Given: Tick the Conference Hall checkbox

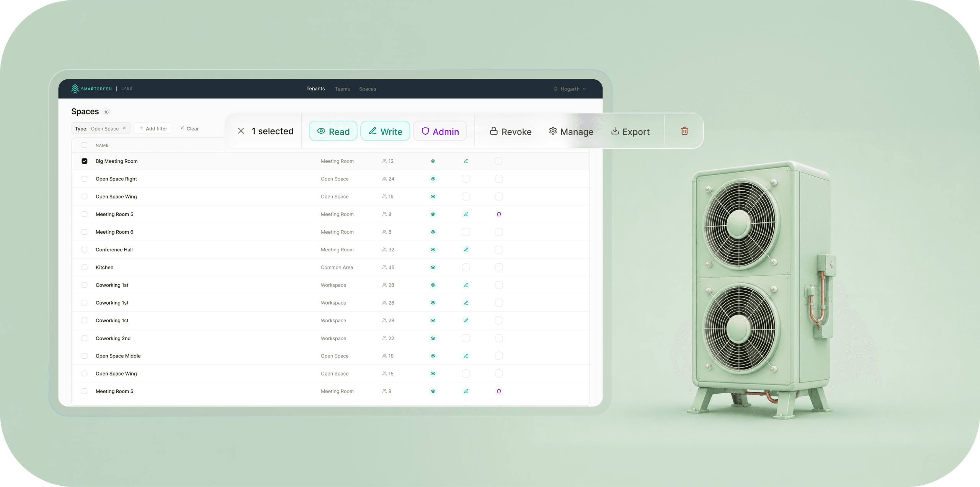Looking at the screenshot, I should (x=85, y=250).
